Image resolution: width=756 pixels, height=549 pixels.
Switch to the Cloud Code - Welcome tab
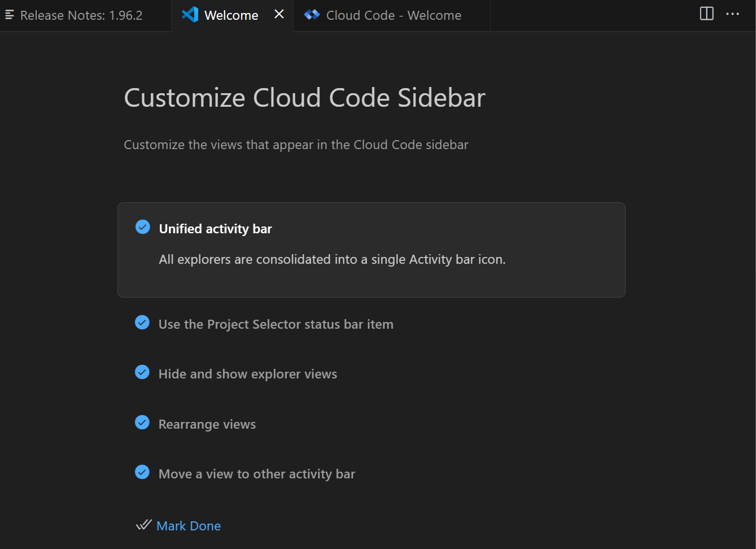tap(394, 15)
